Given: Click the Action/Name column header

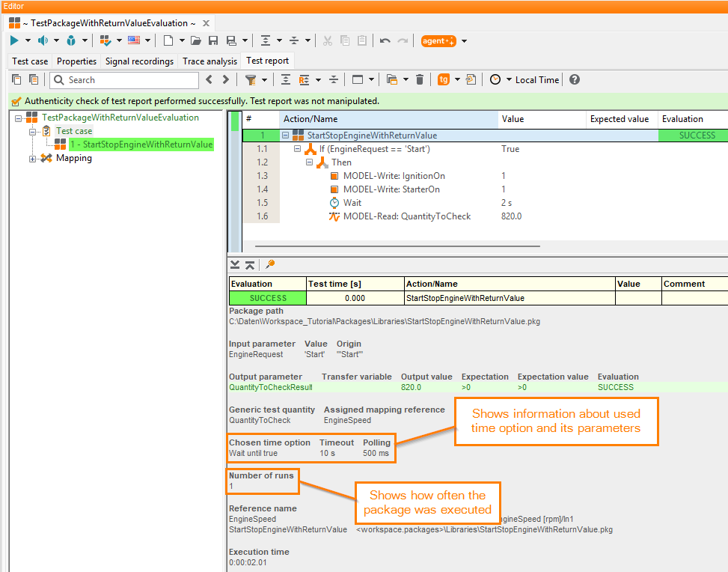Looking at the screenshot, I should pyautogui.click(x=388, y=119).
